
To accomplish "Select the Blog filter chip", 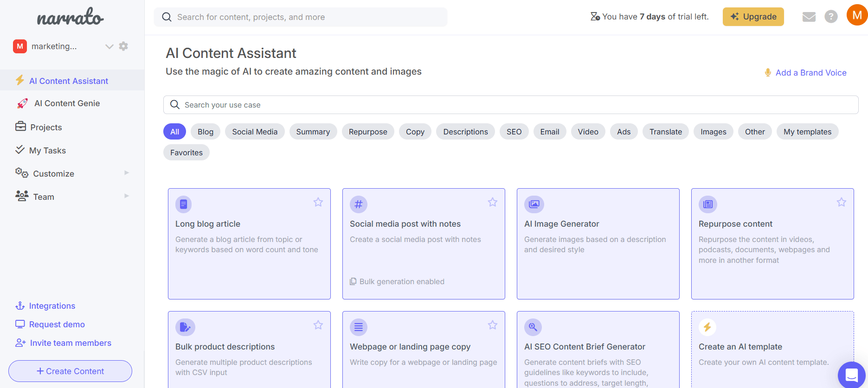I will tap(206, 132).
